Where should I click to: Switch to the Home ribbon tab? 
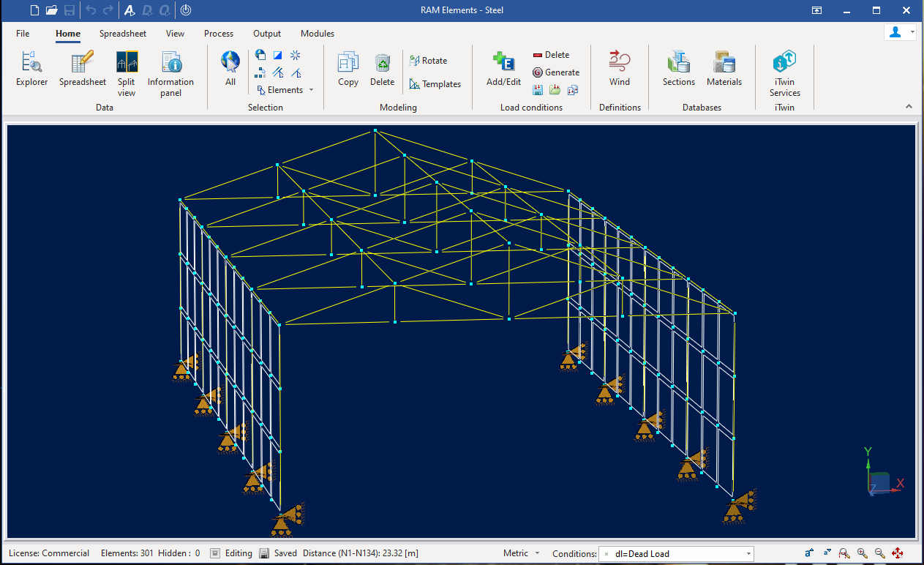(x=68, y=34)
